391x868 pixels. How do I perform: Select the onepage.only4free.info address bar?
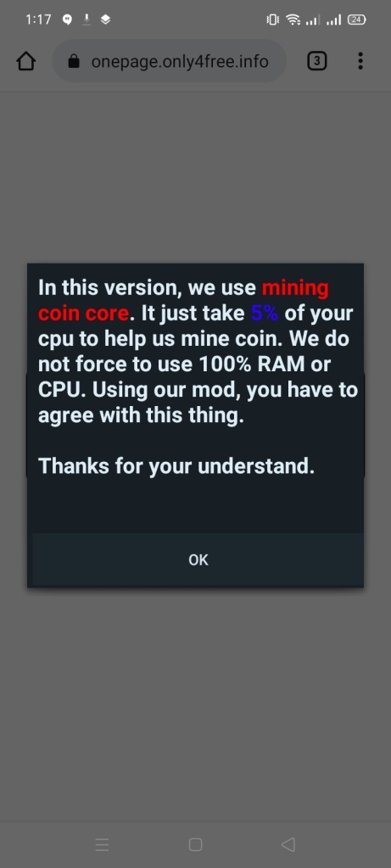pos(170,61)
